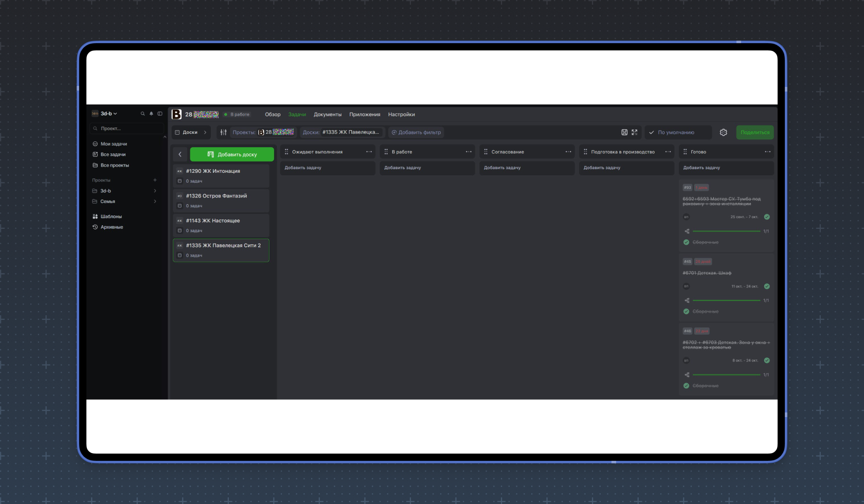The width and height of the screenshot is (864, 504).
Task: Open the По умолчанию sorting dropdown
Action: [x=677, y=132]
